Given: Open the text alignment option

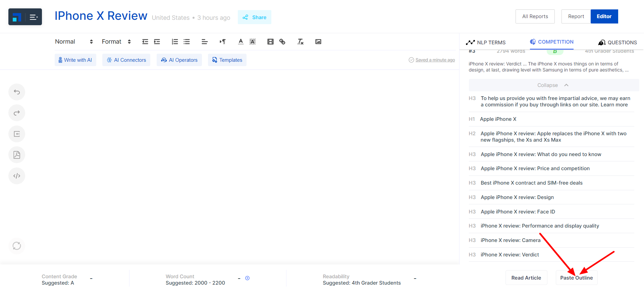Looking at the screenshot, I should 205,42.
